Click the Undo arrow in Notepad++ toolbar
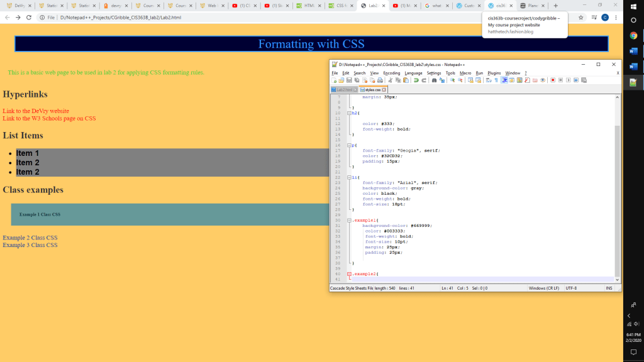The image size is (644, 362). click(416, 80)
